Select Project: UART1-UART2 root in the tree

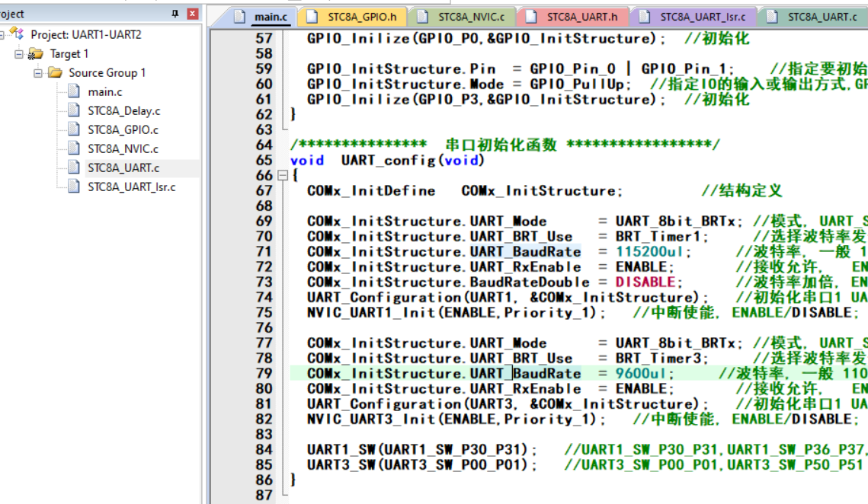tap(86, 34)
